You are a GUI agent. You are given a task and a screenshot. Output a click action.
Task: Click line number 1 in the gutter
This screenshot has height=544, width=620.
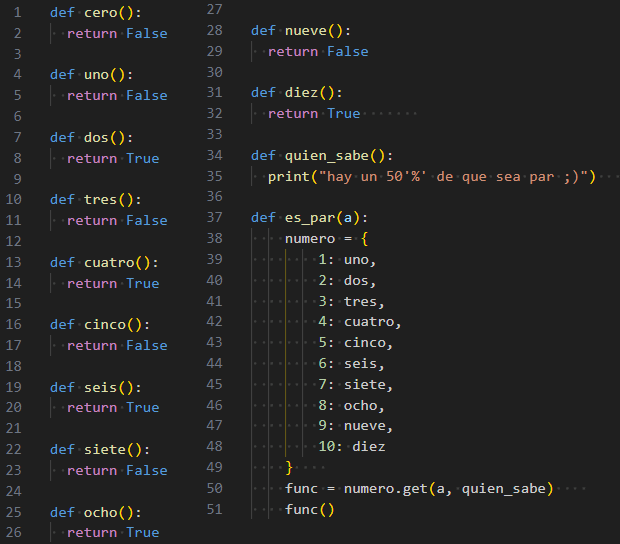[17, 13]
